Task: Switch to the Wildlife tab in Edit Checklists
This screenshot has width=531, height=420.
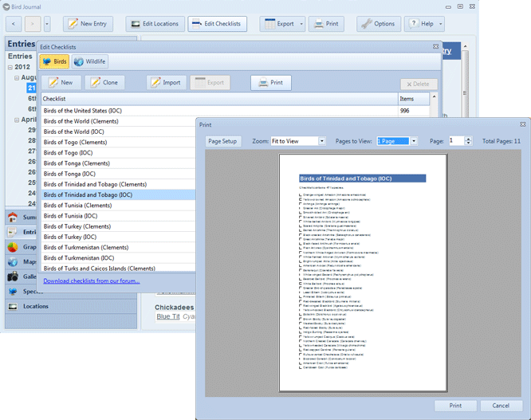Action: 90,61
